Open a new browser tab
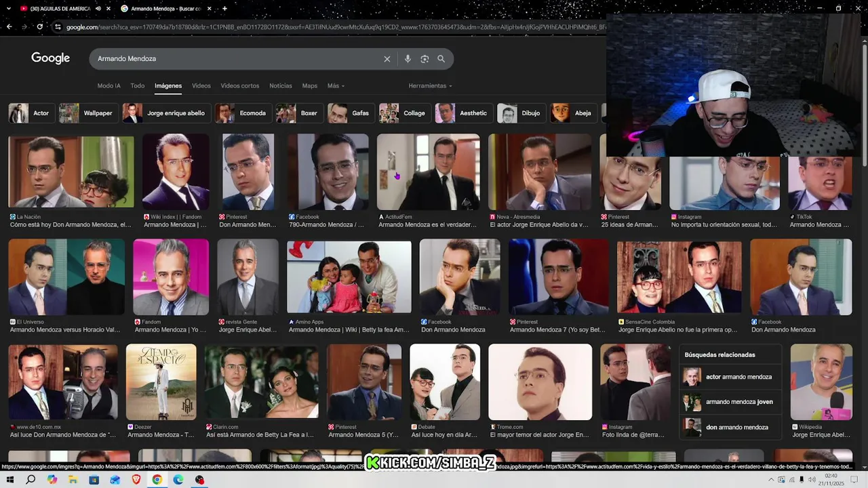 [224, 9]
